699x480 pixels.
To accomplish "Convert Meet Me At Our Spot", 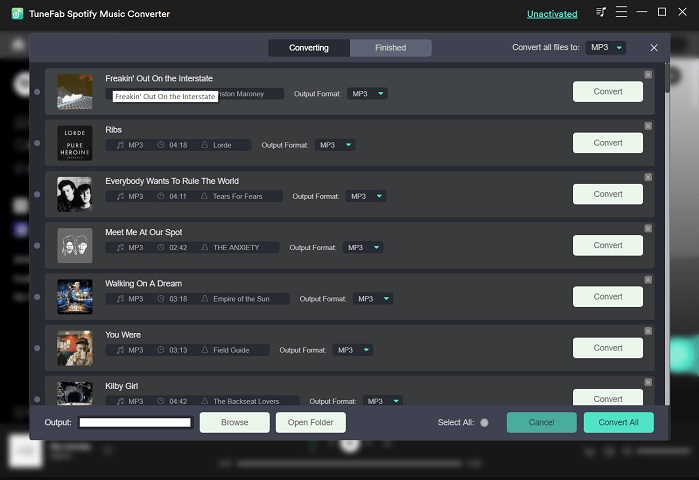I will pos(608,245).
